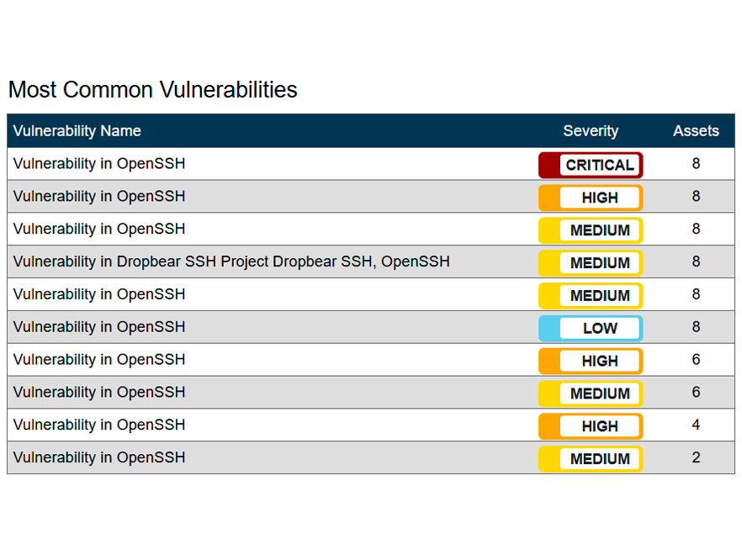Click the LOW severity badge
Image resolution: width=742 pixels, height=560 pixels.
pyautogui.click(x=591, y=328)
